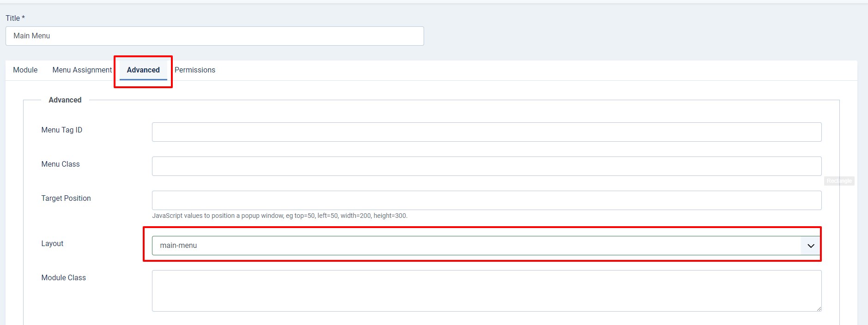Image resolution: width=868 pixels, height=325 pixels.
Task: Switch to the Module tab
Action: [25, 70]
